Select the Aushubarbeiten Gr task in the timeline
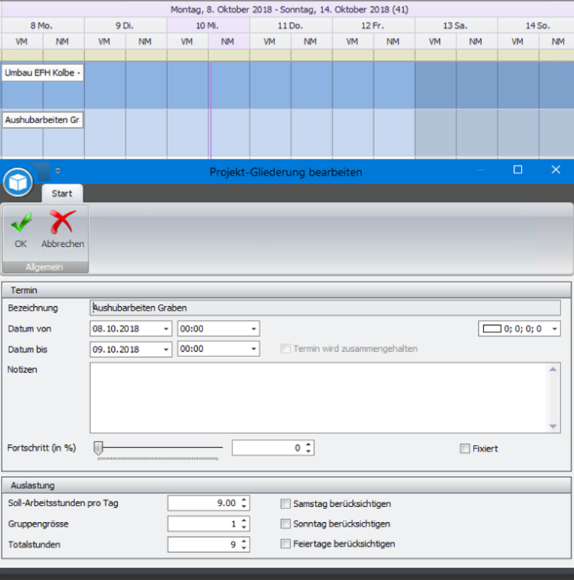Viewport: 574px width, 580px height. click(x=43, y=120)
